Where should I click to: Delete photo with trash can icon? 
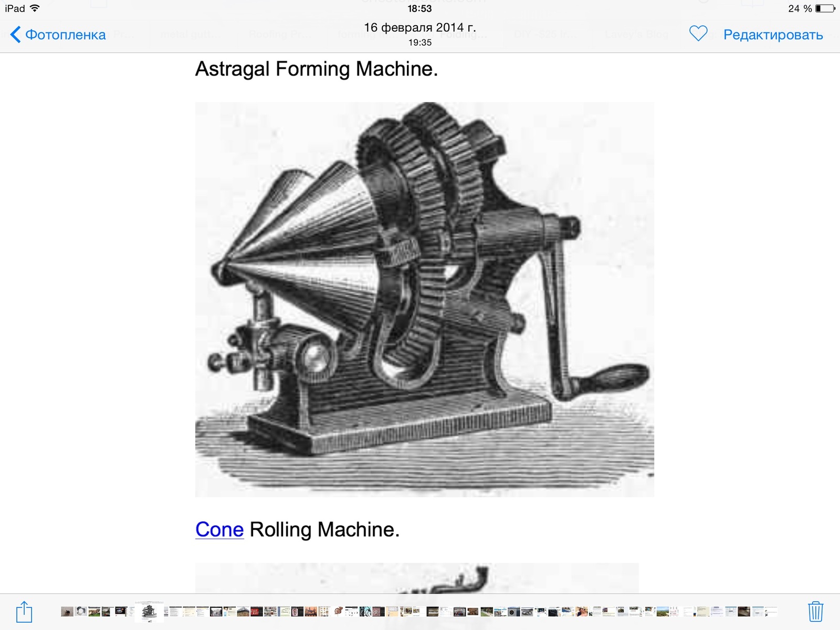pyautogui.click(x=815, y=612)
